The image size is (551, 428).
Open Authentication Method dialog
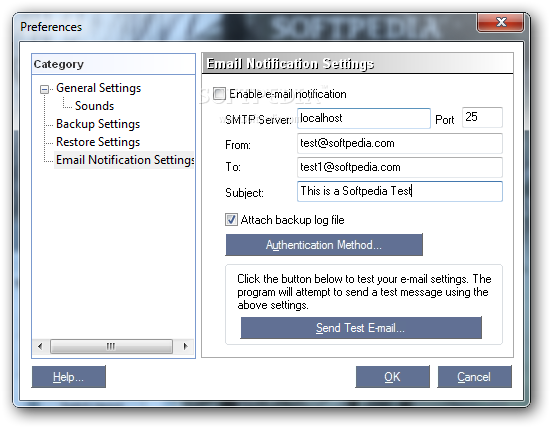tap(324, 245)
